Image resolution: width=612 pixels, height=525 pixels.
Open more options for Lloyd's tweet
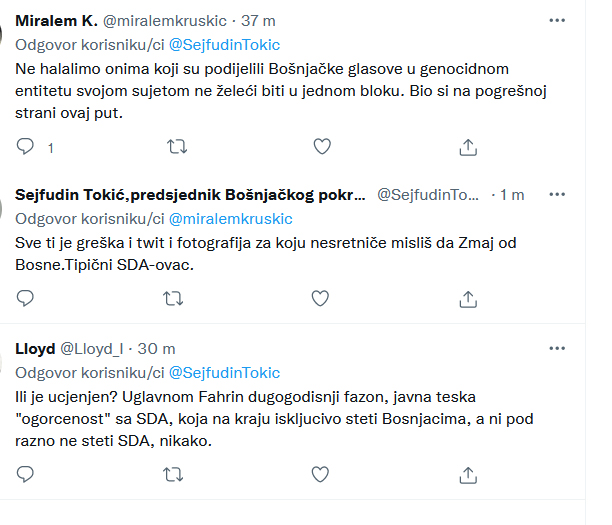557,348
